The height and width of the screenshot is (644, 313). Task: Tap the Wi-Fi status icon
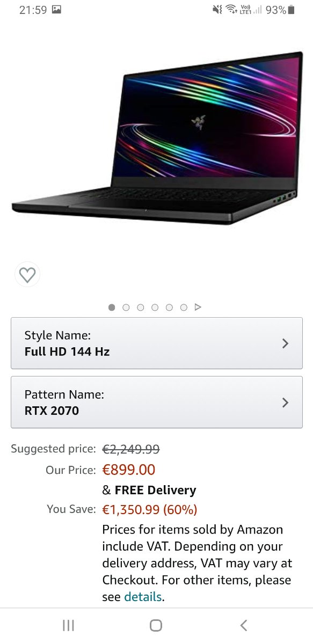pyautogui.click(x=231, y=9)
